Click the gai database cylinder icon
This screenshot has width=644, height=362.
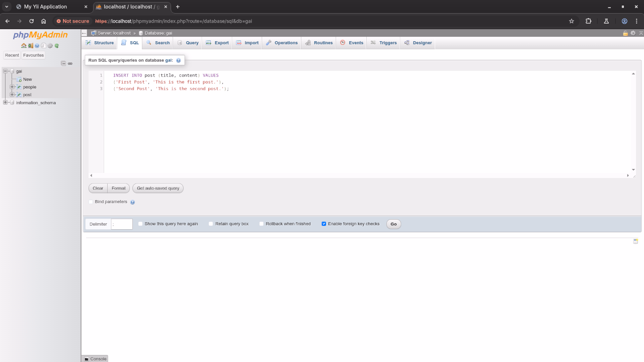point(12,71)
